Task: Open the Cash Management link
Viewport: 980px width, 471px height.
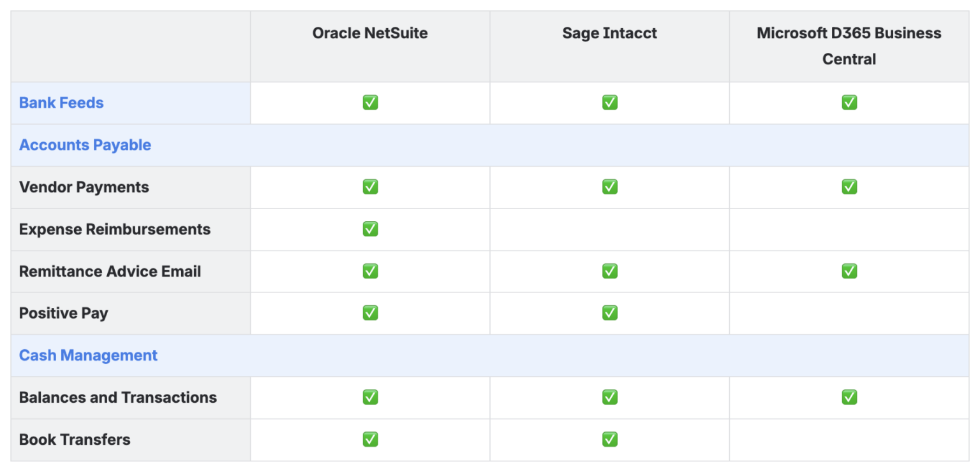Action: point(88,355)
